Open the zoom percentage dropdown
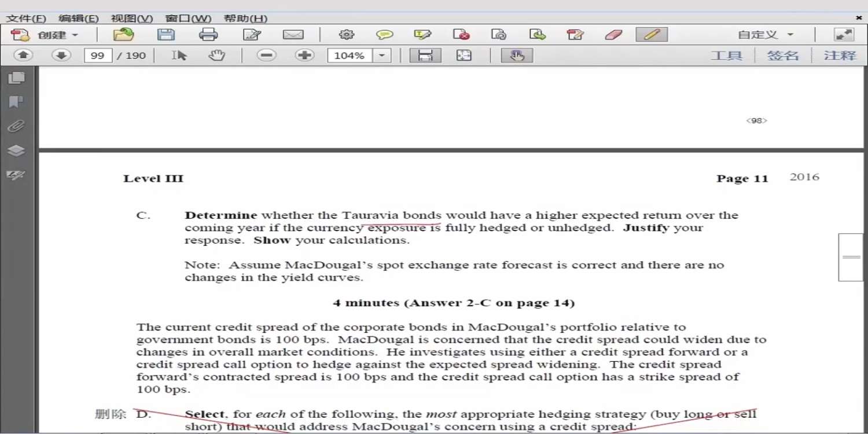This screenshot has height=434, width=868. pyautogui.click(x=382, y=56)
